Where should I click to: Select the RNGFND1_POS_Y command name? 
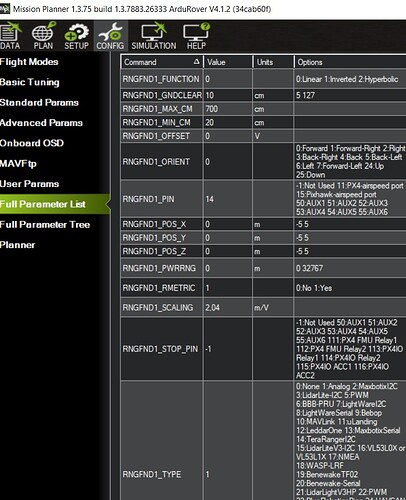[154, 238]
